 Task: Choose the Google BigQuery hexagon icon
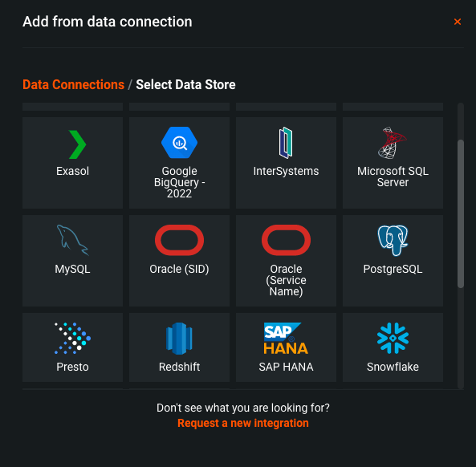[180, 143]
